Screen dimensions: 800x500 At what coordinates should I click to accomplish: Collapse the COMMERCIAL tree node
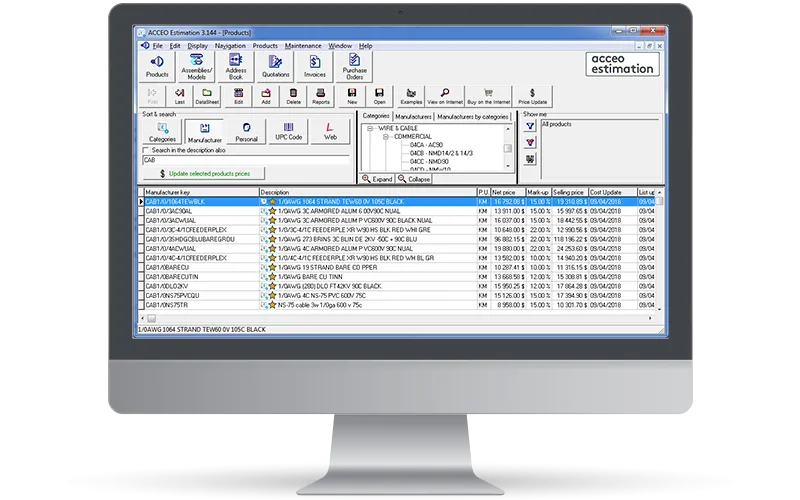click(x=384, y=137)
